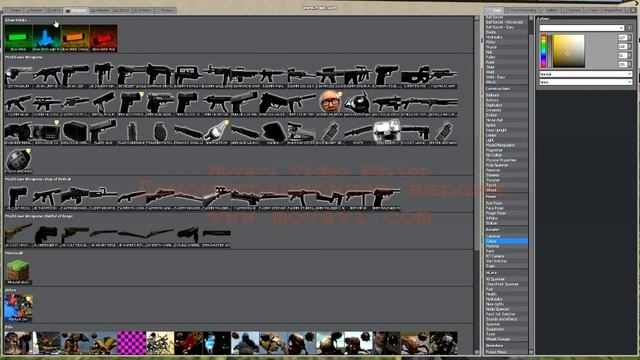Select the 'Sounds and effects' tool
The height and width of the screenshot is (360, 640).
pyautogui.click(x=506, y=319)
